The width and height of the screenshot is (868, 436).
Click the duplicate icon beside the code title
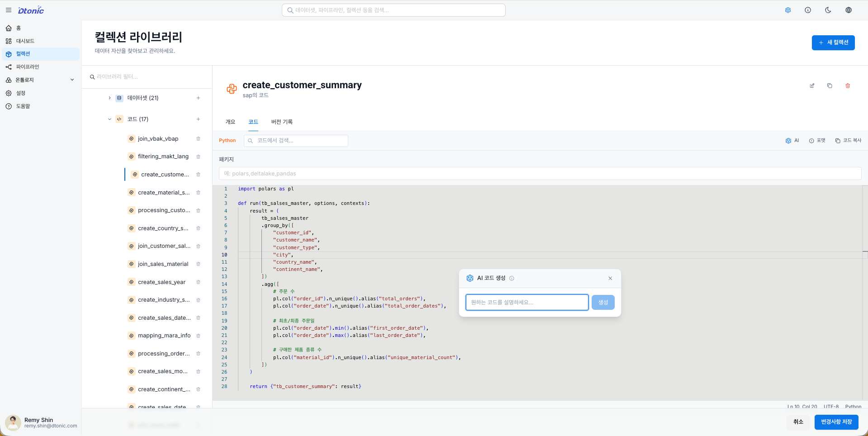pos(830,85)
